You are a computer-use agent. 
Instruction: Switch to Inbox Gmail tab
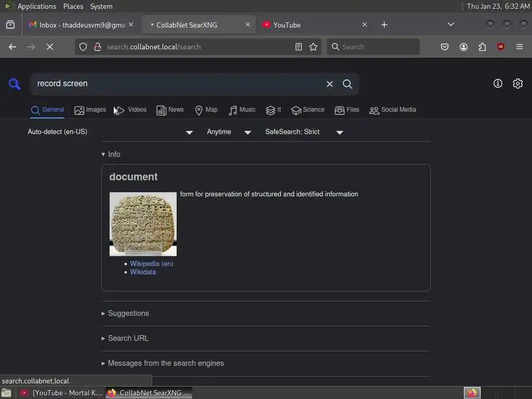[81, 25]
